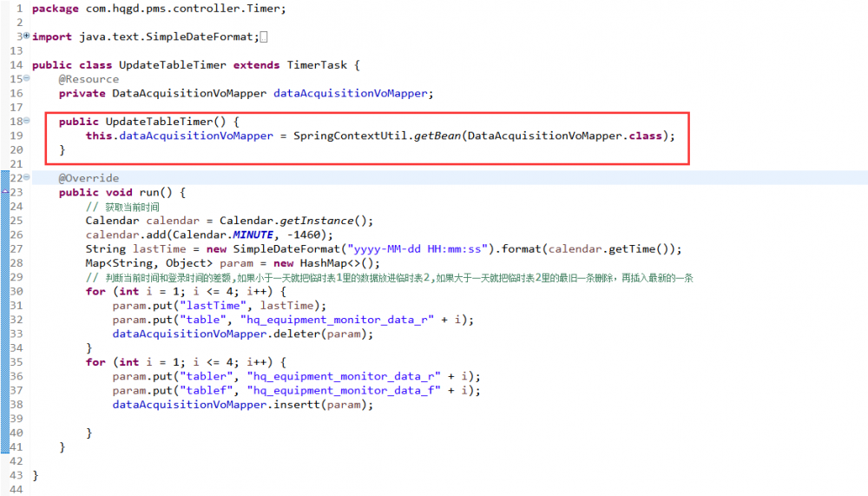Click the TimerTask superclass name

(317, 65)
